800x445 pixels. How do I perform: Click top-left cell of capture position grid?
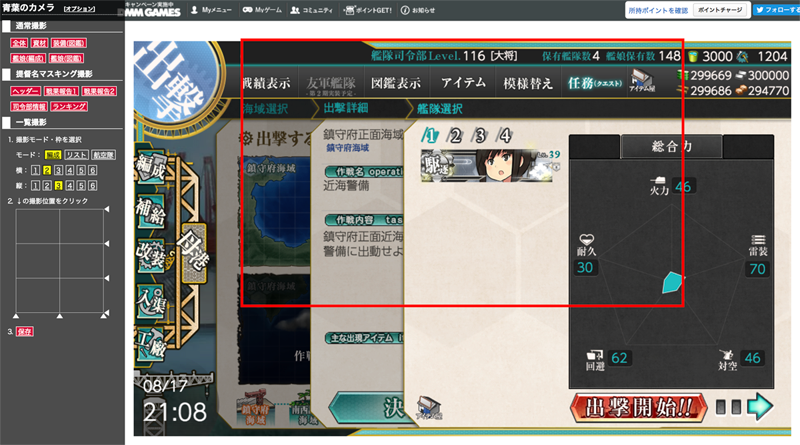click(38, 226)
